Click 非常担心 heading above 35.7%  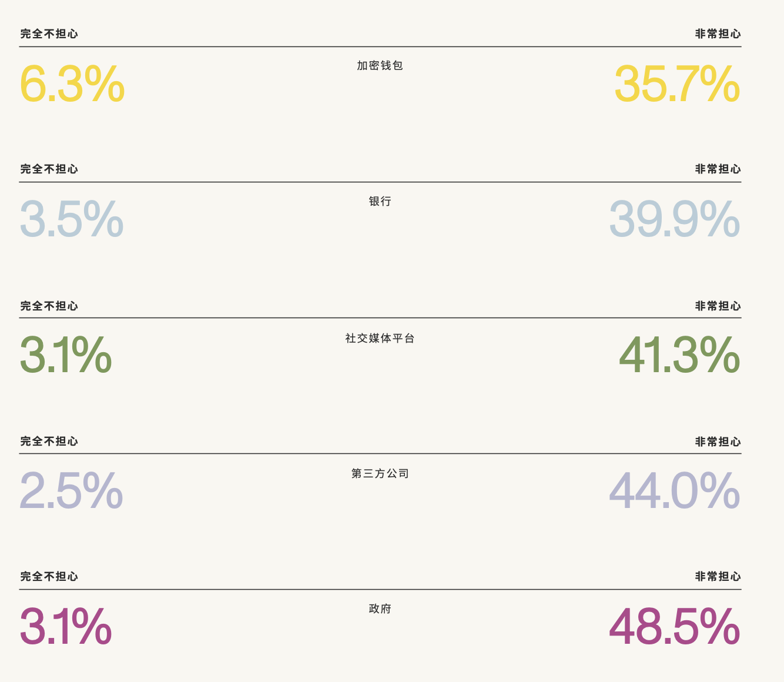tap(718, 34)
